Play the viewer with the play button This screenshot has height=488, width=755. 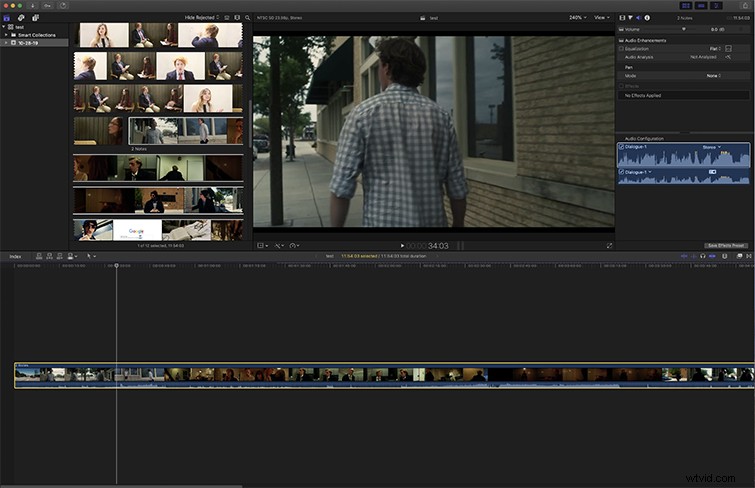(403, 246)
